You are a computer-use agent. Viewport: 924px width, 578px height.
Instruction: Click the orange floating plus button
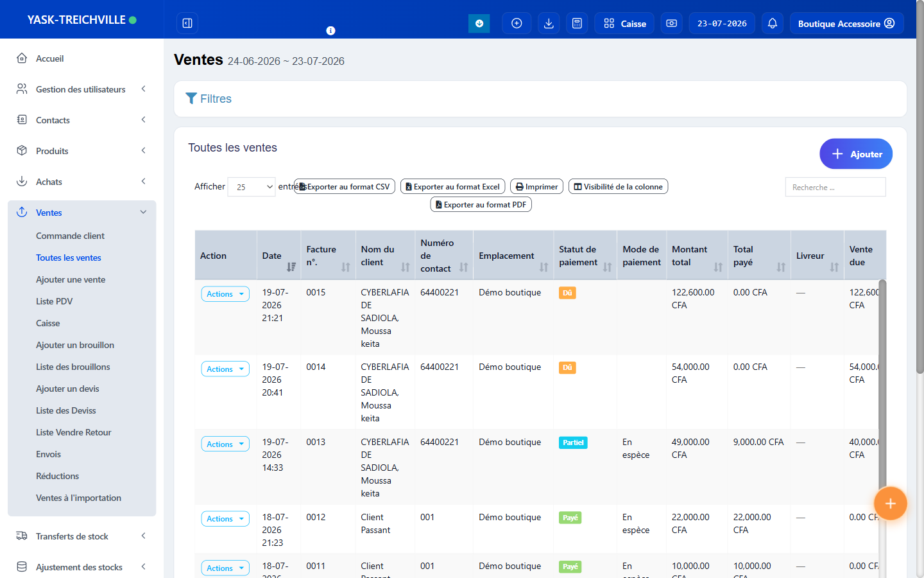[890, 504]
